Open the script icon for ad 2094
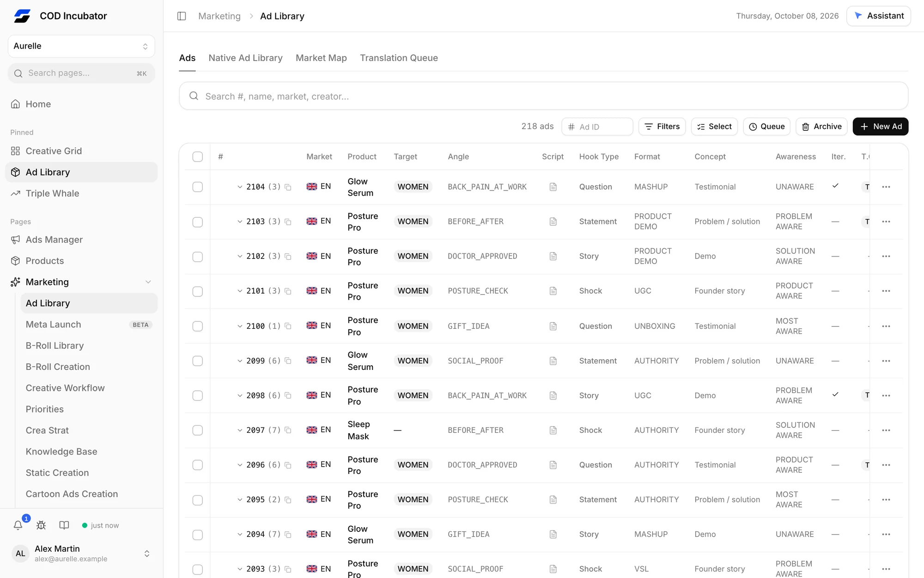This screenshot has height=578, width=924. click(x=553, y=534)
